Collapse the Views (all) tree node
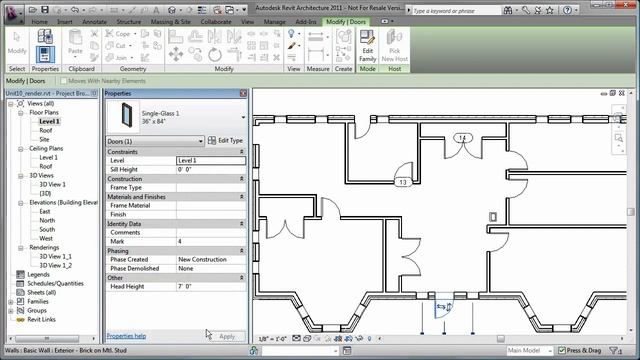640x360 pixels. coord(11,104)
